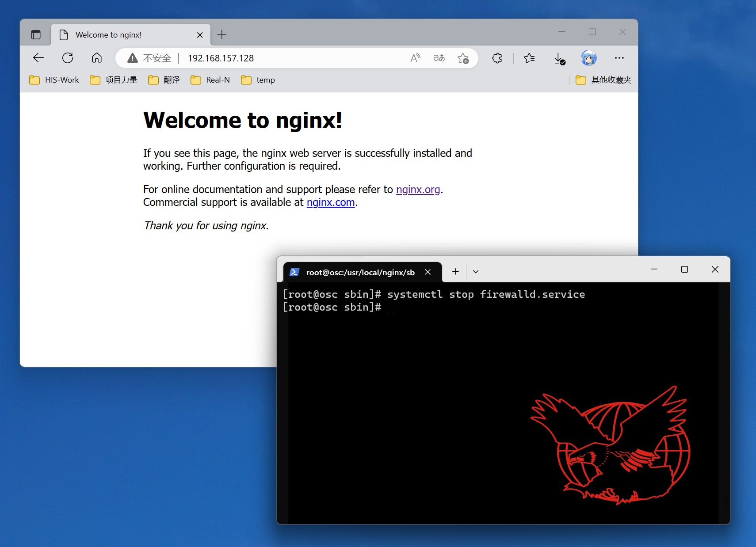Open the Edge extensions menu
Image resolution: width=756 pixels, height=547 pixels.
point(497,58)
